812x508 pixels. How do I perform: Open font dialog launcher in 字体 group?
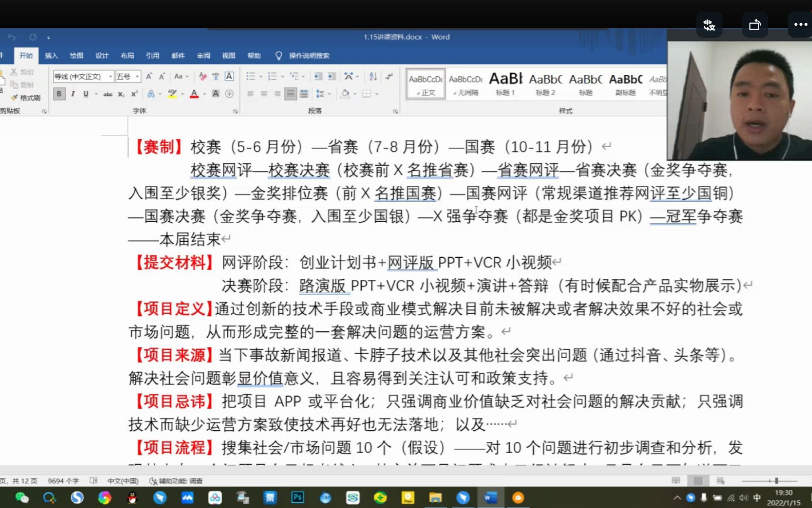[235, 111]
